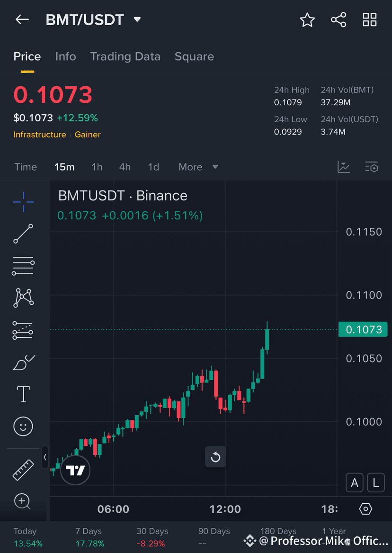This screenshot has height=553, width=392.
Task: Collapse the drawing tools sidebar
Action: coord(45,457)
